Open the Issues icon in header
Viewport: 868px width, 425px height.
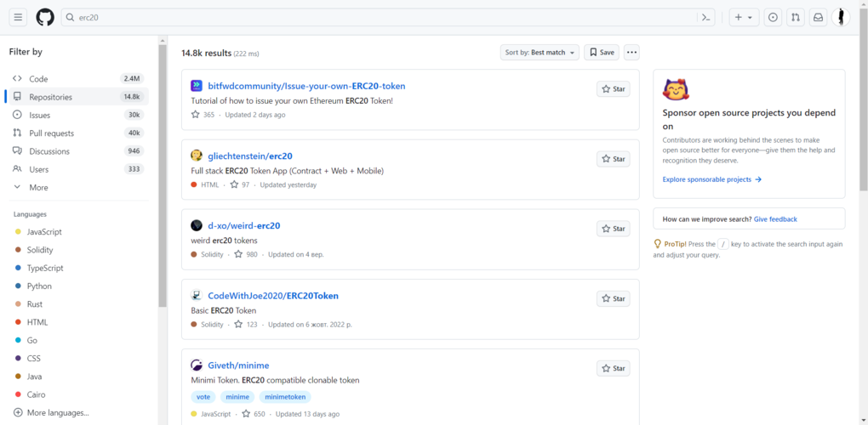tap(773, 17)
